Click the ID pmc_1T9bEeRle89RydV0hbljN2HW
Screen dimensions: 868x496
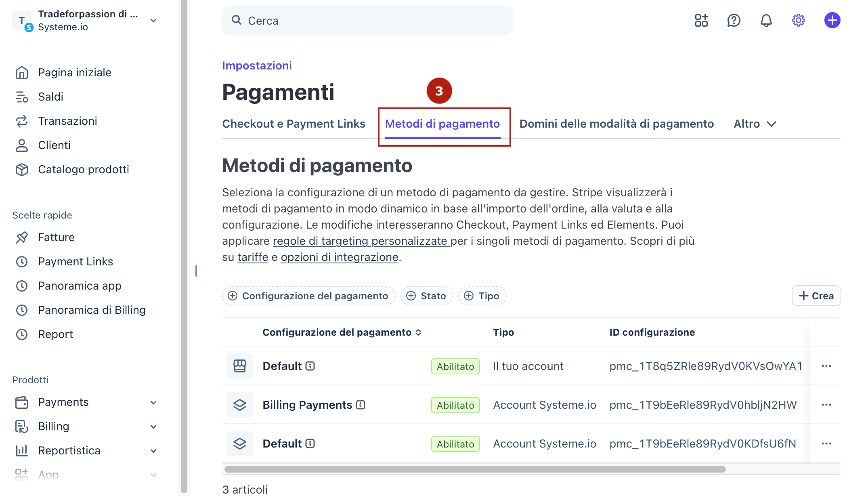[x=703, y=405]
